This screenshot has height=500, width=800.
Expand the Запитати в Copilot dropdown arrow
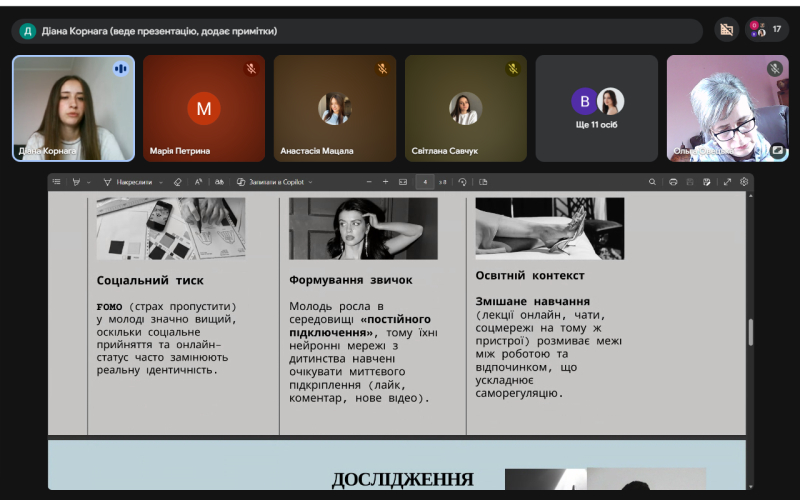tap(311, 182)
